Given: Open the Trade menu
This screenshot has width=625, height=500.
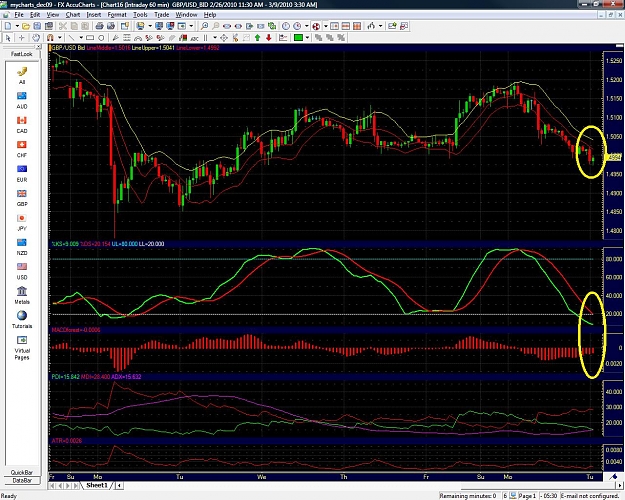Looking at the screenshot, I should tap(161, 15).
